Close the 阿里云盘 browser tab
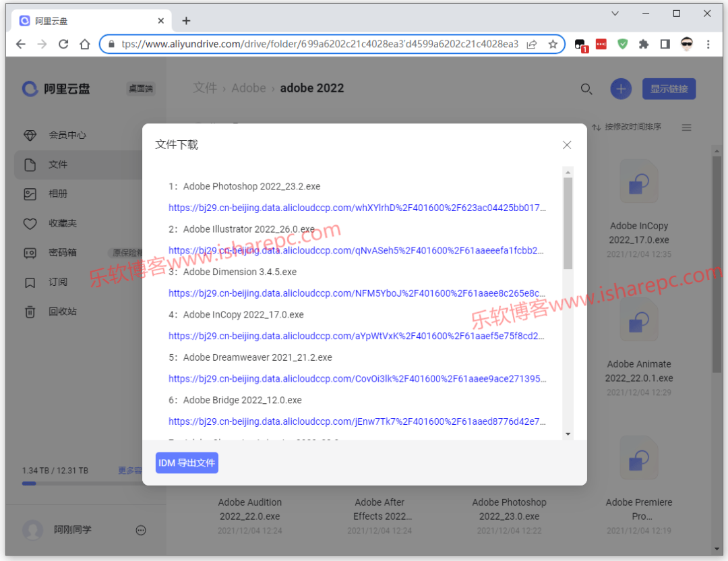The image size is (728, 561). [x=160, y=21]
